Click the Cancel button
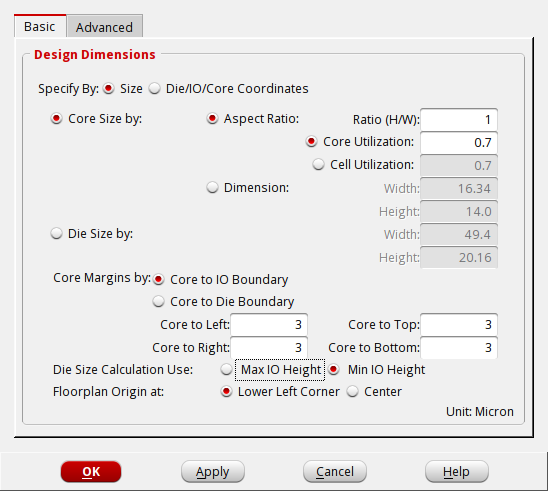Viewport: 548px width, 491px height. click(335, 472)
